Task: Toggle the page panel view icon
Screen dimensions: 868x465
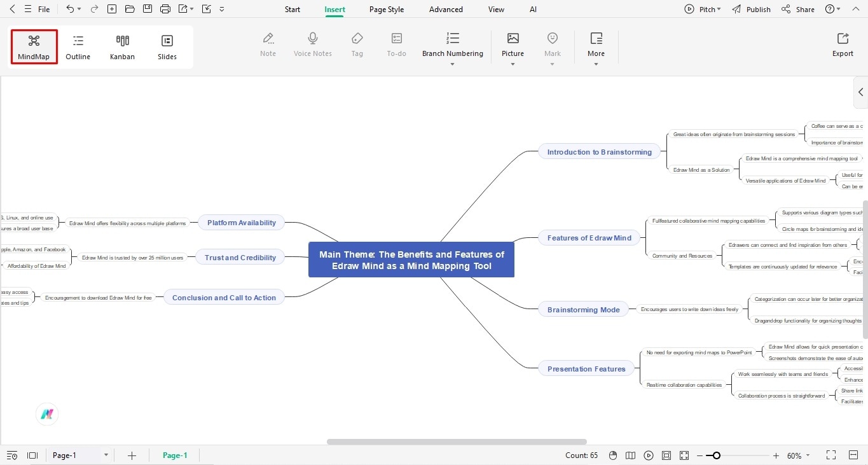Action: click(32, 455)
